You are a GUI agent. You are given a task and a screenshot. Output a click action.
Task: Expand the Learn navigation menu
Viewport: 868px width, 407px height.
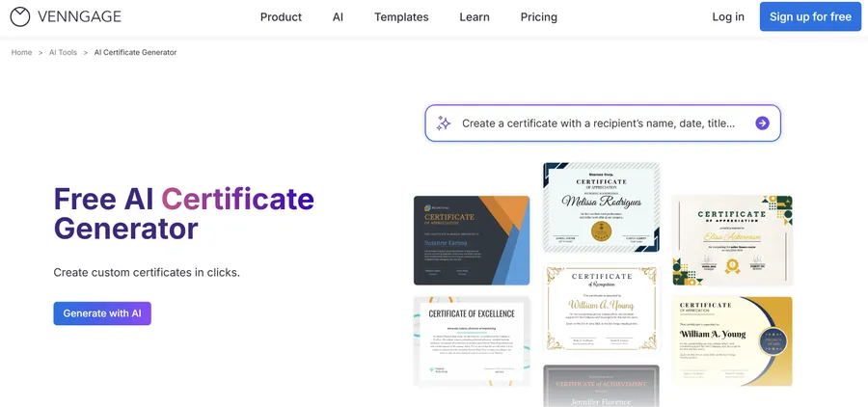[475, 17]
